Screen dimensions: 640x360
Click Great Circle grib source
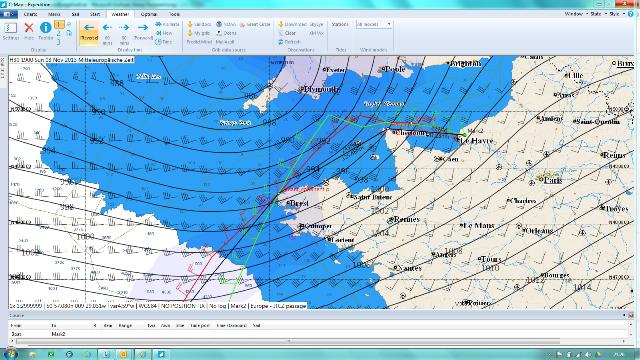[256, 24]
